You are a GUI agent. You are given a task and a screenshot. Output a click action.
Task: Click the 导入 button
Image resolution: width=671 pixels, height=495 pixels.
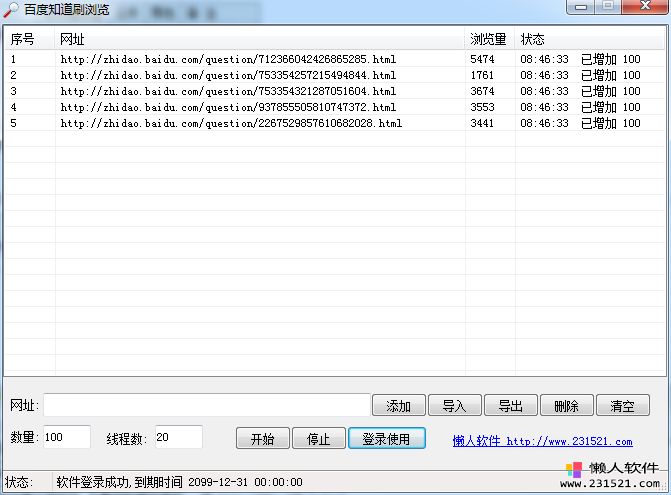(x=455, y=405)
